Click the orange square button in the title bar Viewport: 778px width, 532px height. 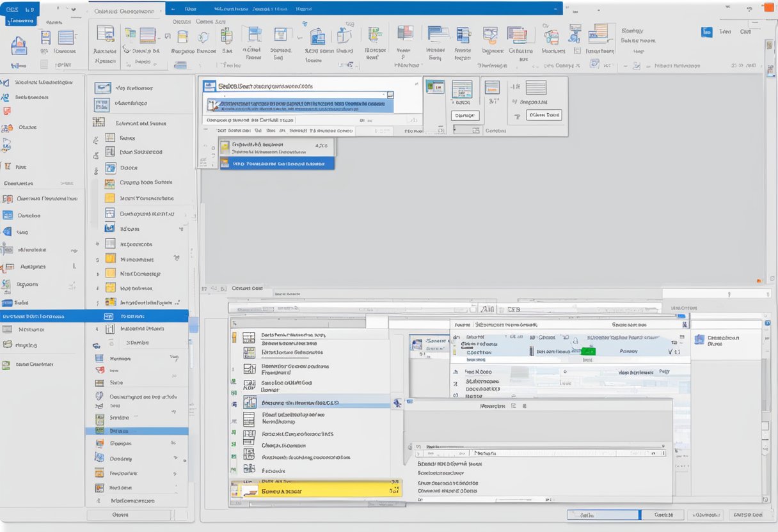click(768, 6)
